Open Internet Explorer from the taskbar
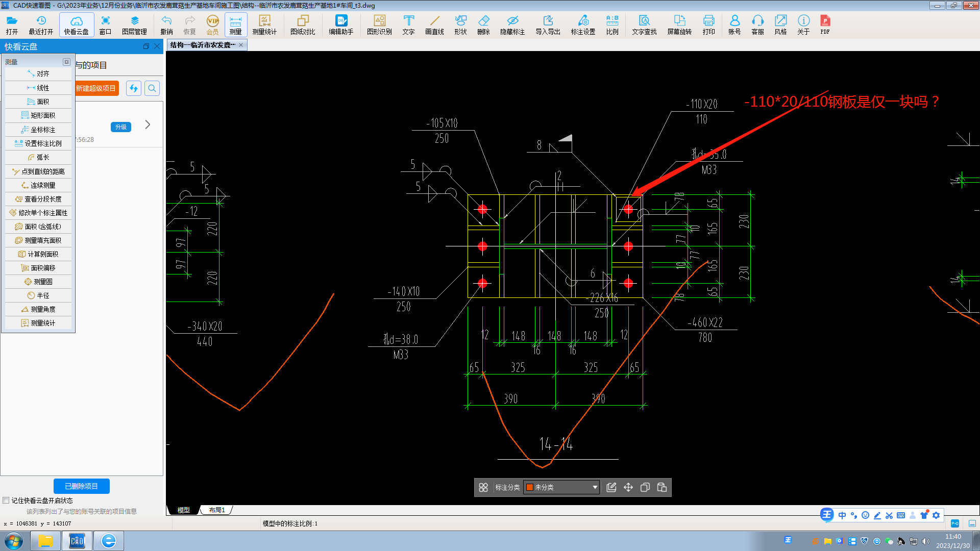 click(x=108, y=541)
